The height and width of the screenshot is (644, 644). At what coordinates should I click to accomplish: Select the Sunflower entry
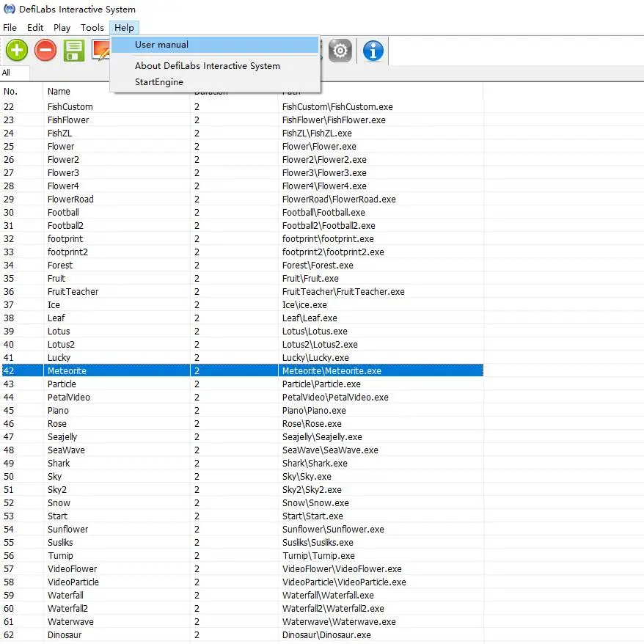(242, 529)
